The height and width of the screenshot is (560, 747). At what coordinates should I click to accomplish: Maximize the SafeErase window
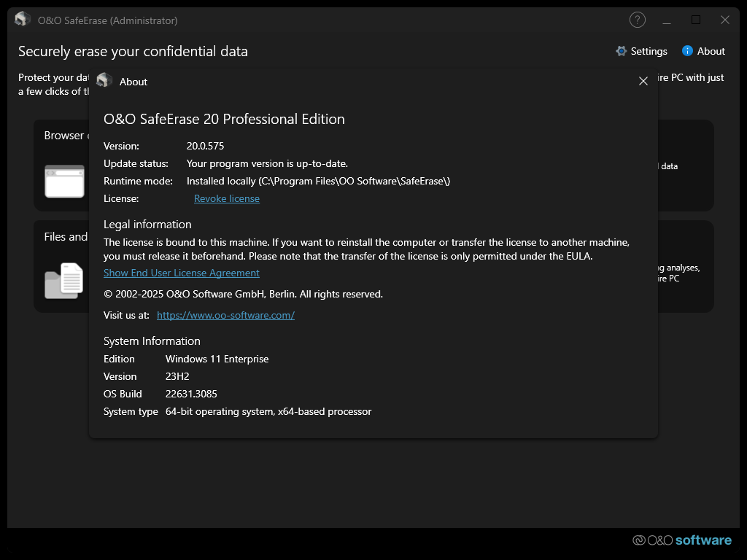point(695,20)
